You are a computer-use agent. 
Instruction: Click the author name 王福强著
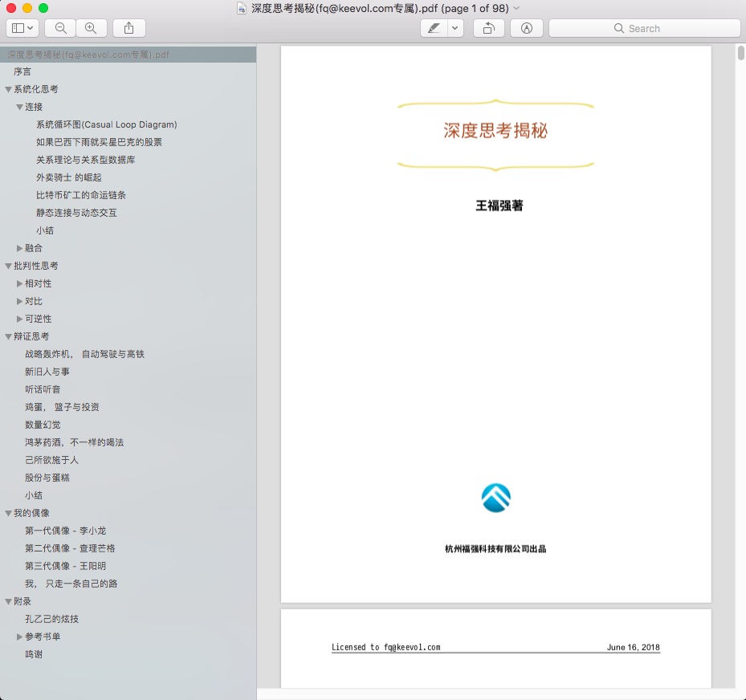click(x=499, y=206)
